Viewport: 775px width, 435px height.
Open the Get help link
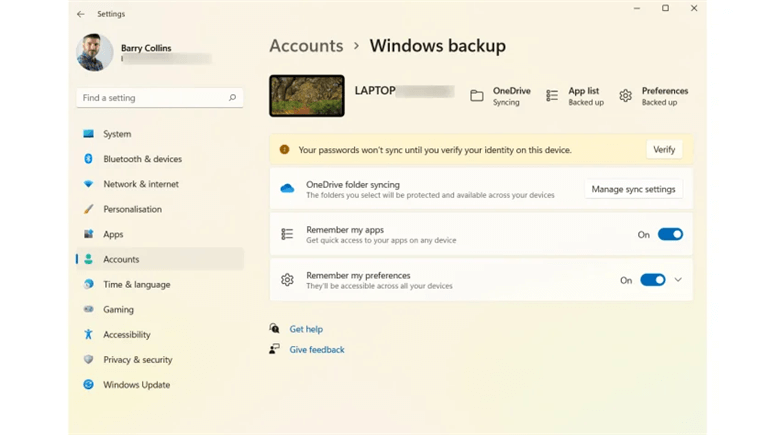(x=306, y=329)
